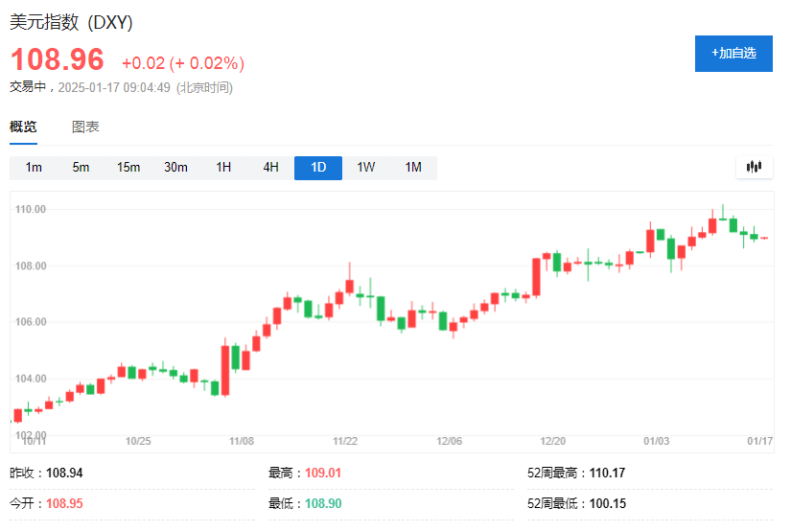Choose the 30m interval
Viewport: 791px width, 532px height.
175,168
